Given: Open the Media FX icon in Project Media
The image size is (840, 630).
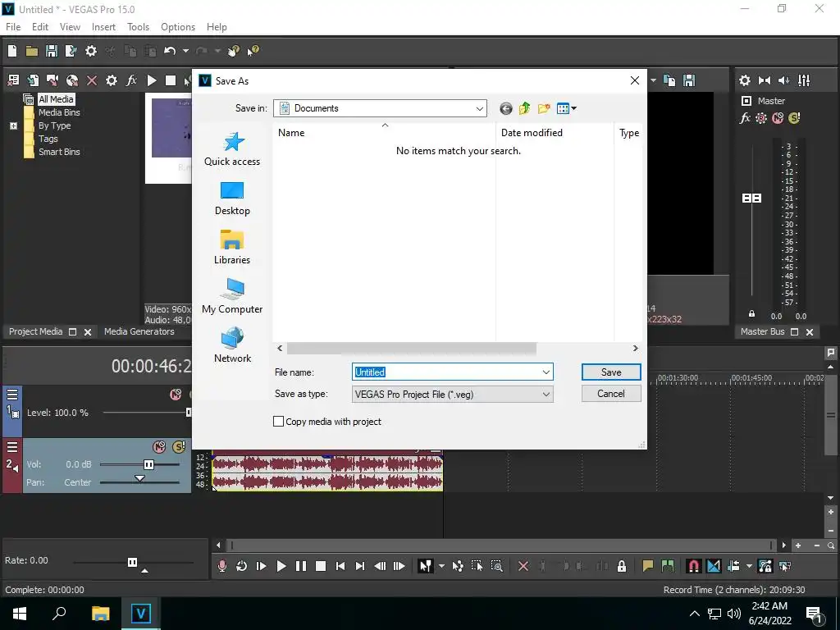Looking at the screenshot, I should pyautogui.click(x=131, y=80).
